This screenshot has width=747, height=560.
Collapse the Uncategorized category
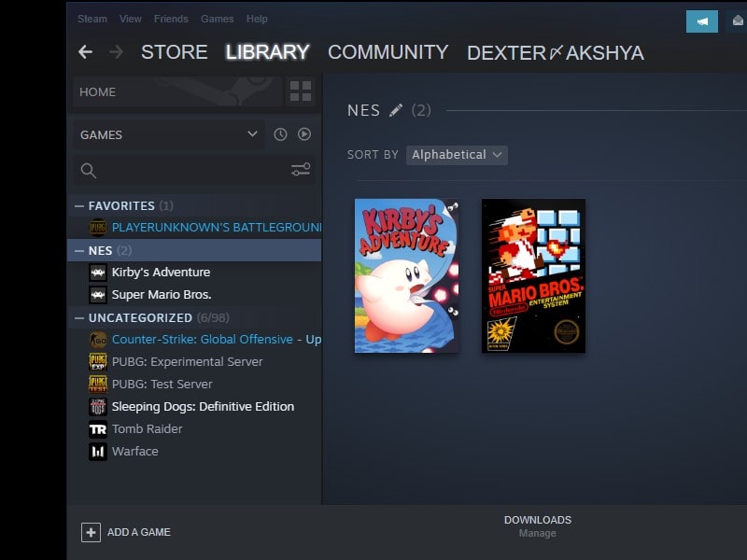click(x=79, y=317)
